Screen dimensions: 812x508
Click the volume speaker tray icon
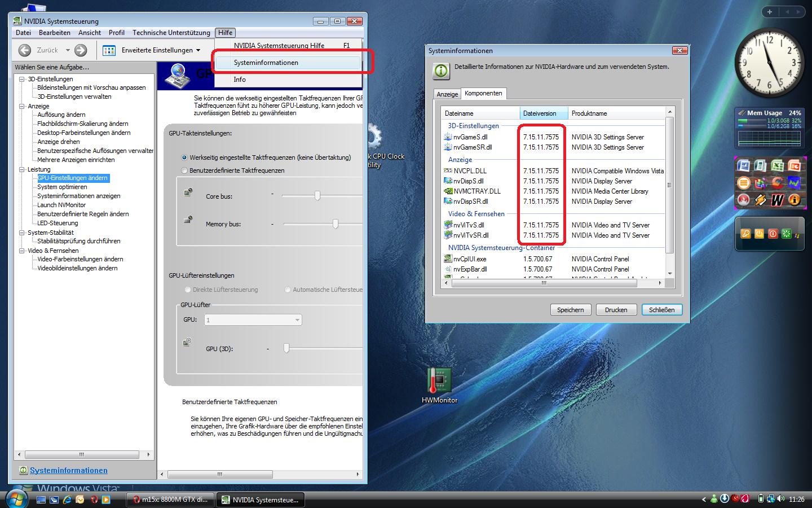click(x=781, y=499)
